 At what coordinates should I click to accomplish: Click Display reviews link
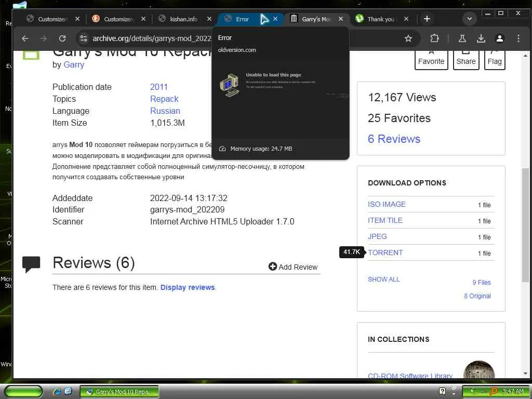pyautogui.click(x=188, y=287)
